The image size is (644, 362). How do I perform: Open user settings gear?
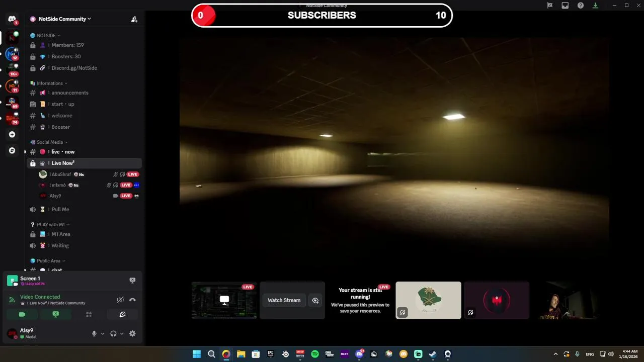coord(132,333)
